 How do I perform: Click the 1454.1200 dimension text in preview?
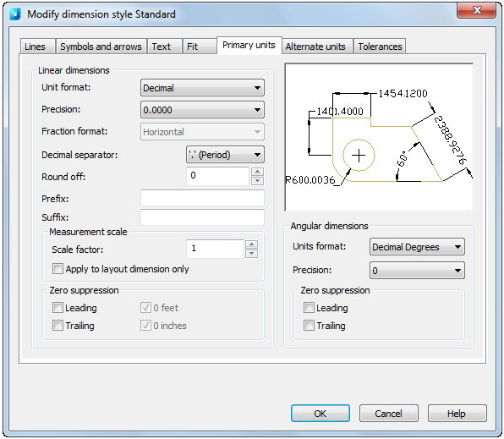pos(403,93)
